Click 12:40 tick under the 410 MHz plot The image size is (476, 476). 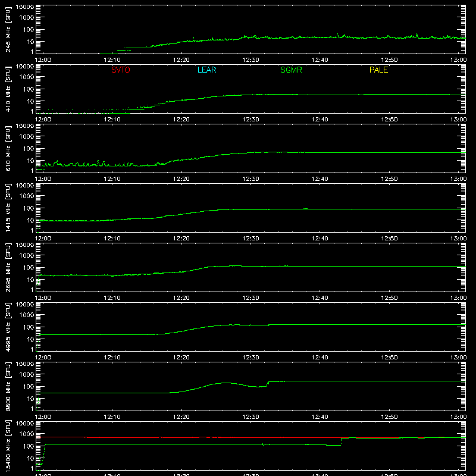pyautogui.click(x=320, y=120)
